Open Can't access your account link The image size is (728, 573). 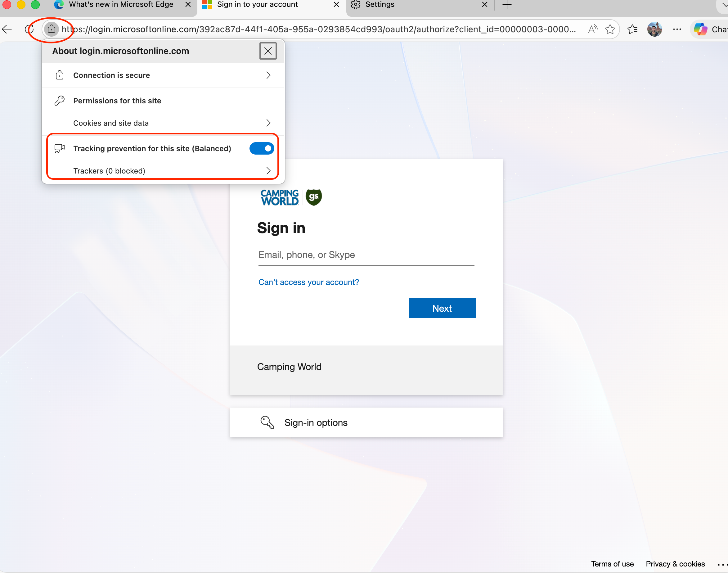click(308, 282)
